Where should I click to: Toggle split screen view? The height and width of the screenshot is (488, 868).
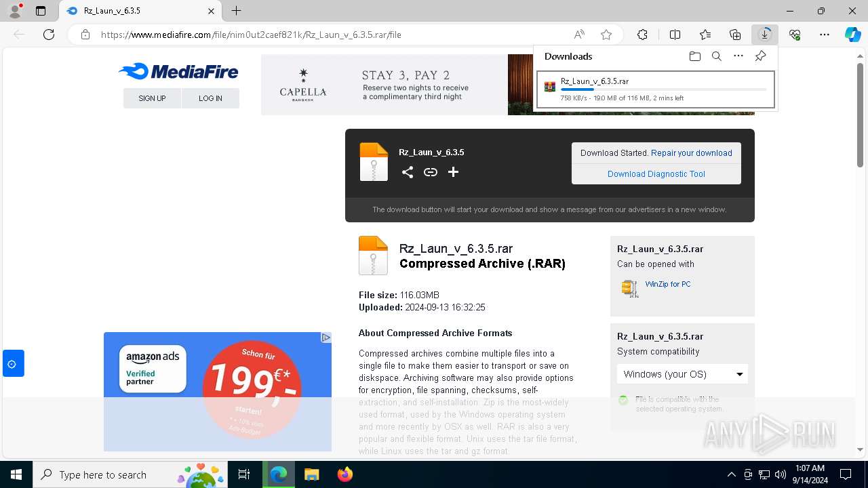tap(675, 35)
